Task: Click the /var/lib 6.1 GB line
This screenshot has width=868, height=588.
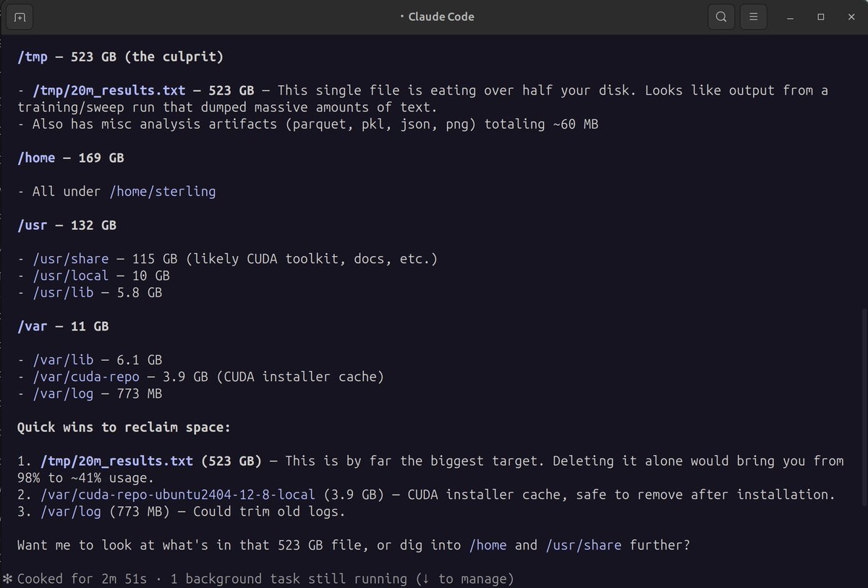Action: tap(90, 359)
